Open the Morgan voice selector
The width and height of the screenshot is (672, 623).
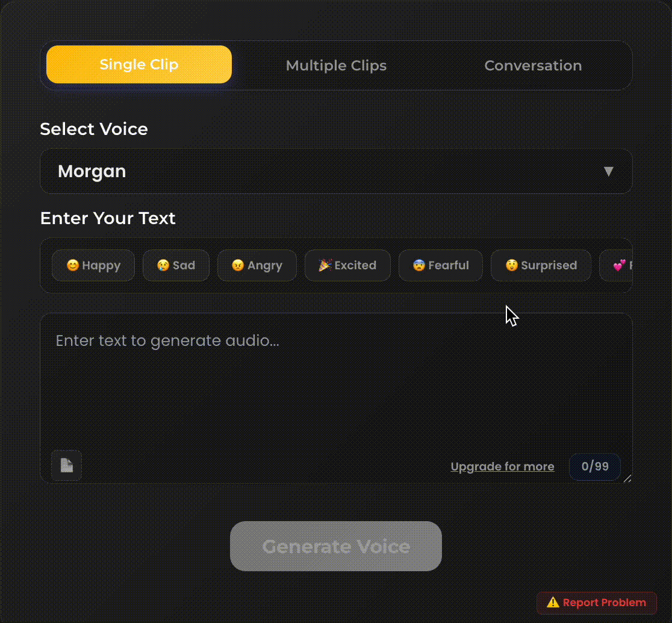click(x=336, y=171)
